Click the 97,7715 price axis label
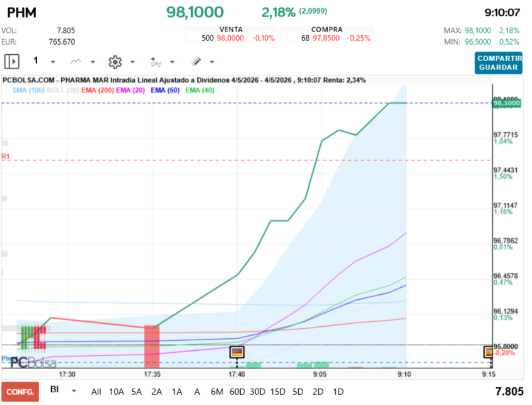Image resolution: width=532 pixels, height=405 pixels. [x=506, y=135]
